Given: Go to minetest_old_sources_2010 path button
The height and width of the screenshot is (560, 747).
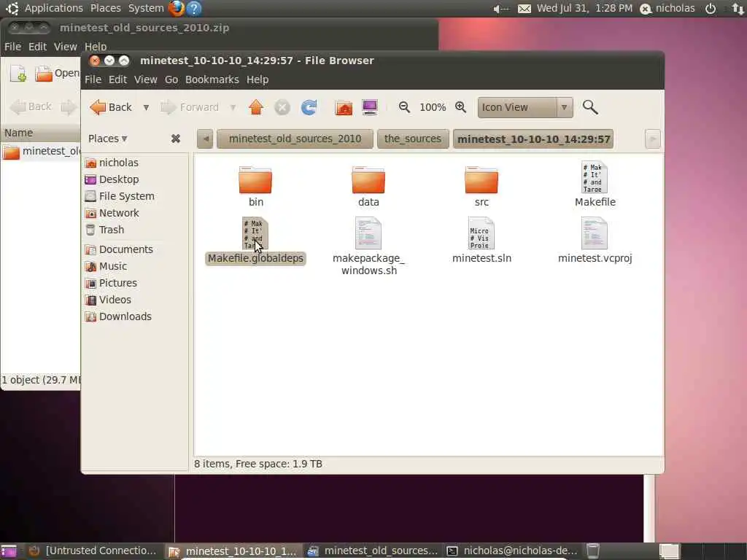Looking at the screenshot, I should pyautogui.click(x=295, y=139).
